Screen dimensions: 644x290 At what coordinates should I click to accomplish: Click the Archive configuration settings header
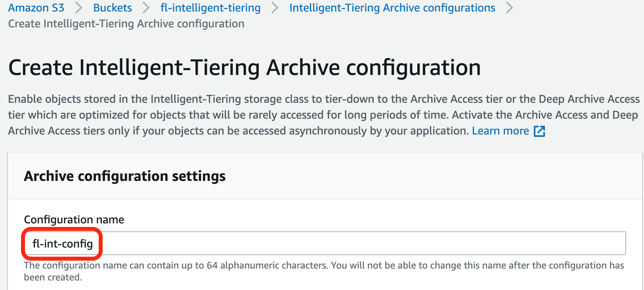124,176
